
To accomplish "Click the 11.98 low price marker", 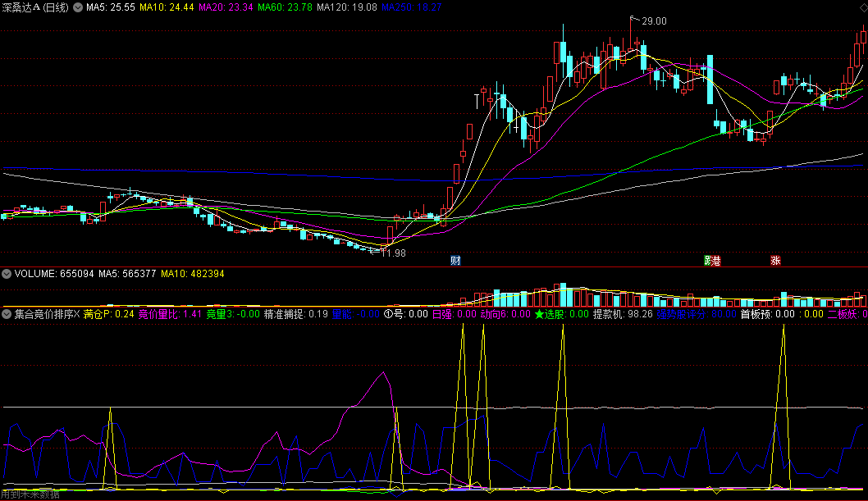I will point(393,253).
